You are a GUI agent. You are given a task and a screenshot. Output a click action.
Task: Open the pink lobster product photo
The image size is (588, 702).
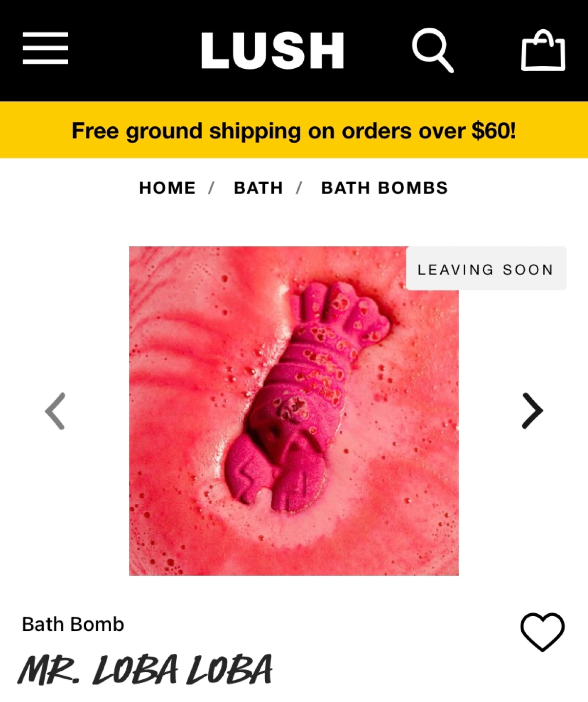(294, 411)
